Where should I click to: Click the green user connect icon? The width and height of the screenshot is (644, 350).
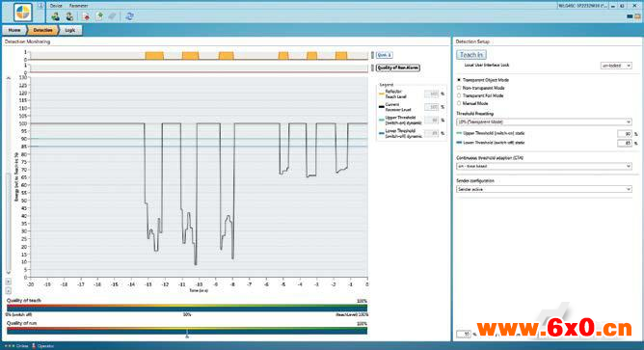[56, 16]
